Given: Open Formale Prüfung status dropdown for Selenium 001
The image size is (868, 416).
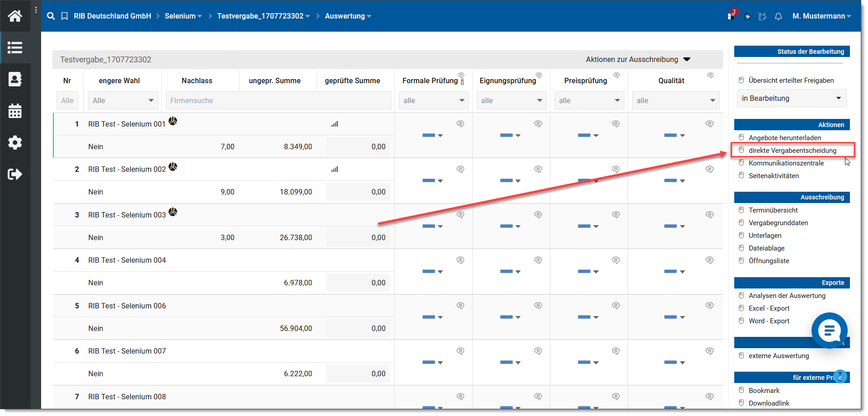Looking at the screenshot, I should [x=432, y=135].
